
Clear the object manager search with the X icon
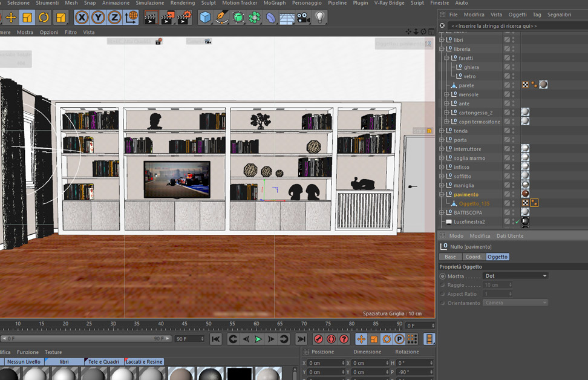point(442,25)
